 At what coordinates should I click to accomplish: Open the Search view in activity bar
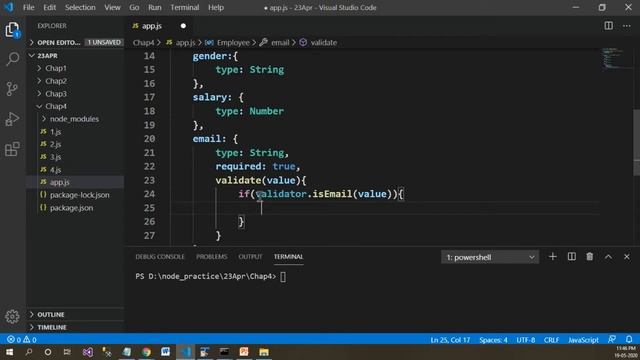(x=12, y=59)
